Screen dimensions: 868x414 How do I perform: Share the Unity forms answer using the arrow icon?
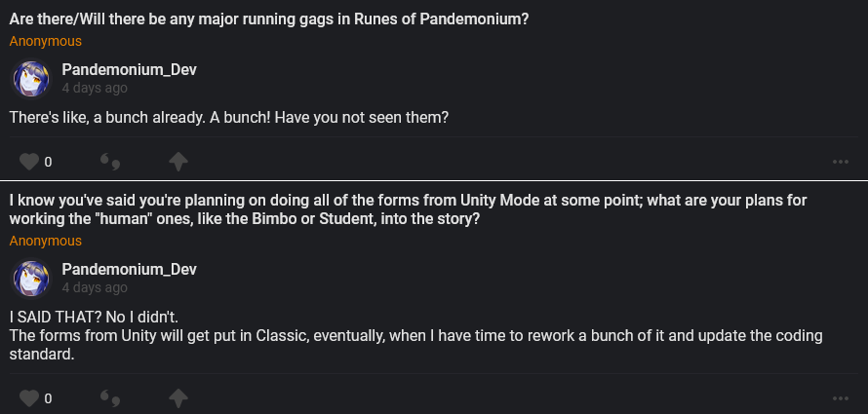click(178, 397)
